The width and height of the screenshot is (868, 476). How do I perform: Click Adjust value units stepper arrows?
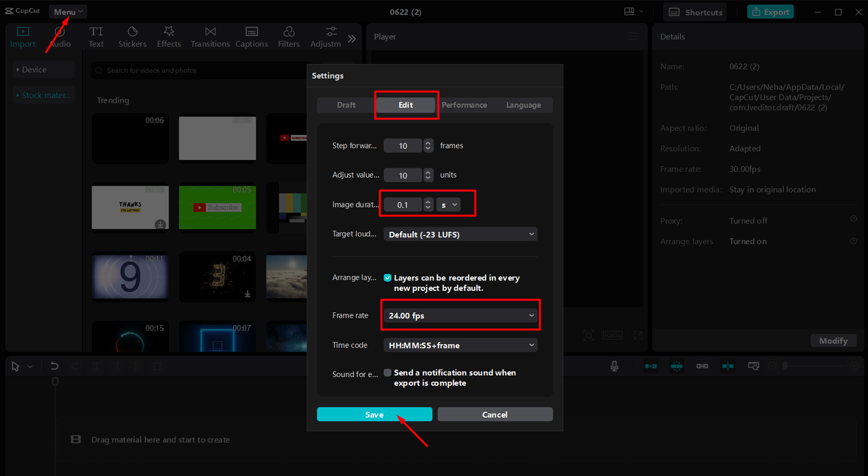tap(428, 175)
